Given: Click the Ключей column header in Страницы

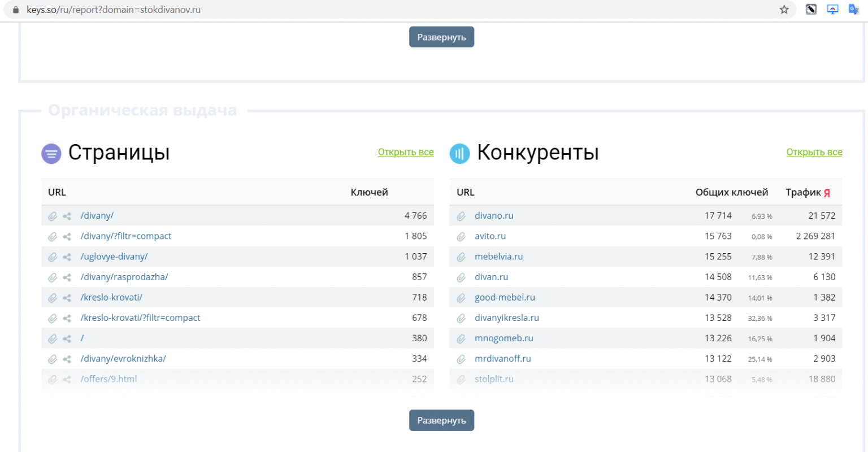Looking at the screenshot, I should [x=369, y=192].
